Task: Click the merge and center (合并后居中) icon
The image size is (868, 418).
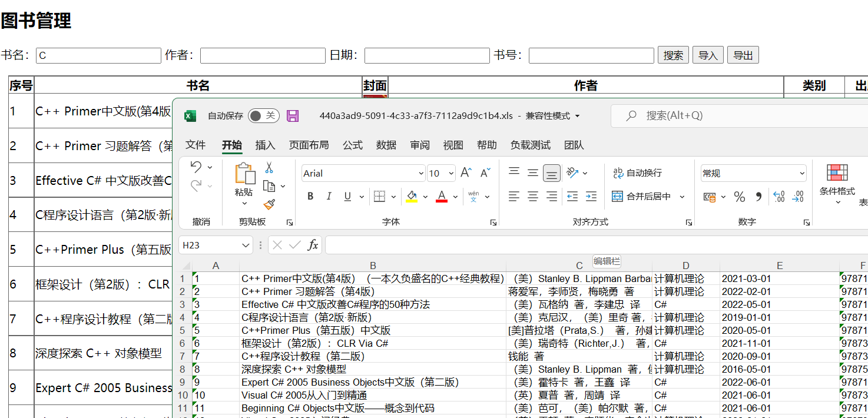Action: tap(617, 196)
